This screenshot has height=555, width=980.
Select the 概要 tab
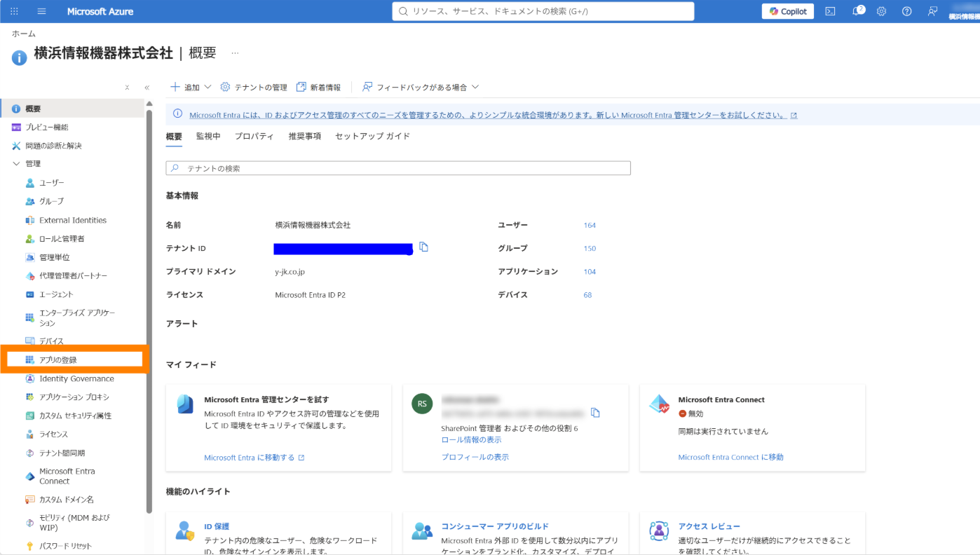[174, 136]
